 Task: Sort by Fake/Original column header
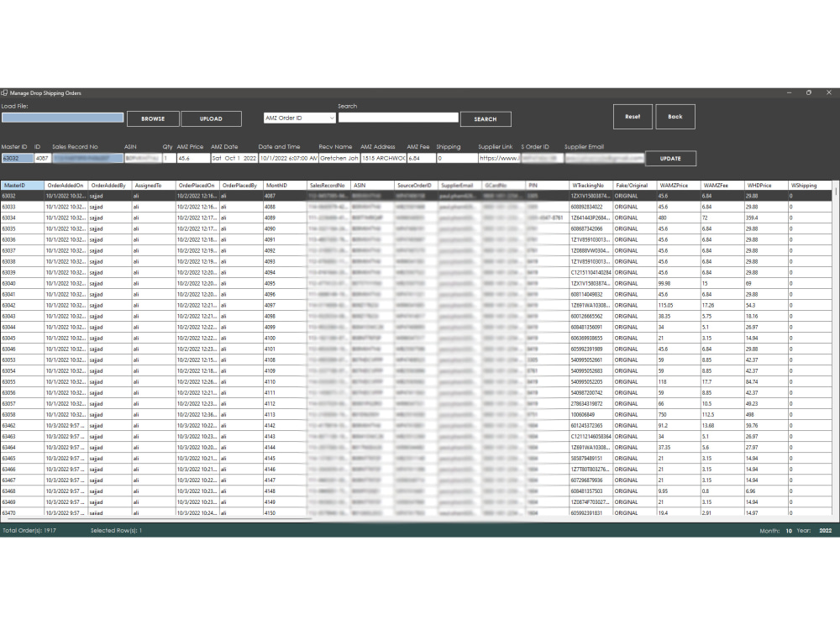tap(635, 186)
